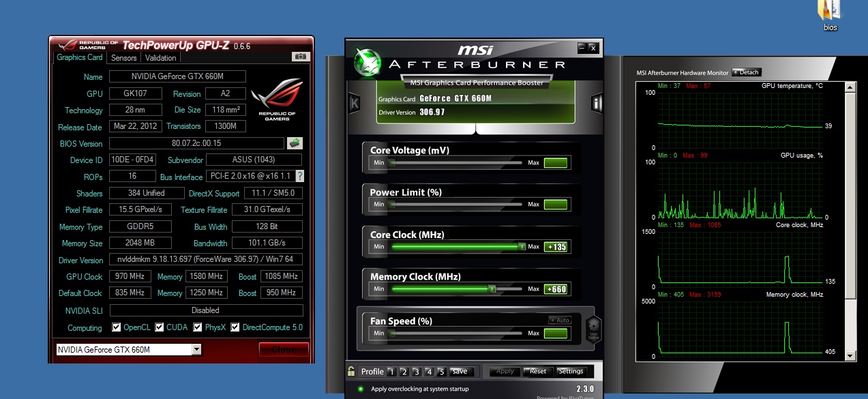868x399 pixels.
Task: Switch to the Validation tab
Action: [x=161, y=58]
